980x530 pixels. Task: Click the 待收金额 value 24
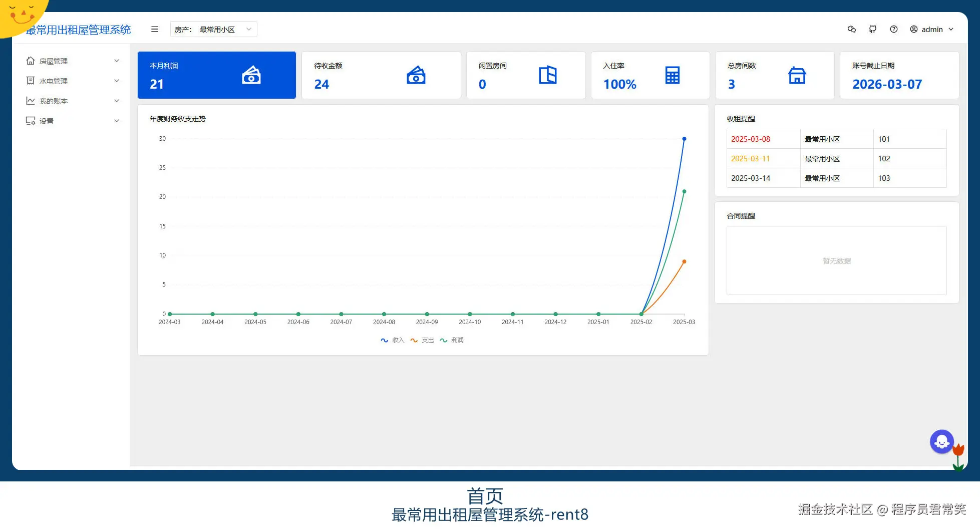point(321,84)
